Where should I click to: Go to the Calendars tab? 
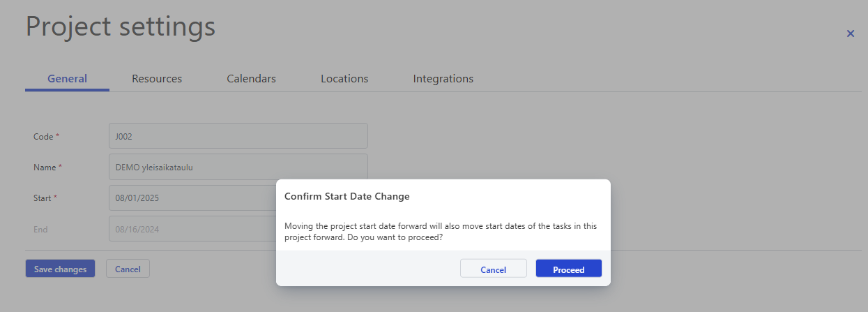pos(251,79)
